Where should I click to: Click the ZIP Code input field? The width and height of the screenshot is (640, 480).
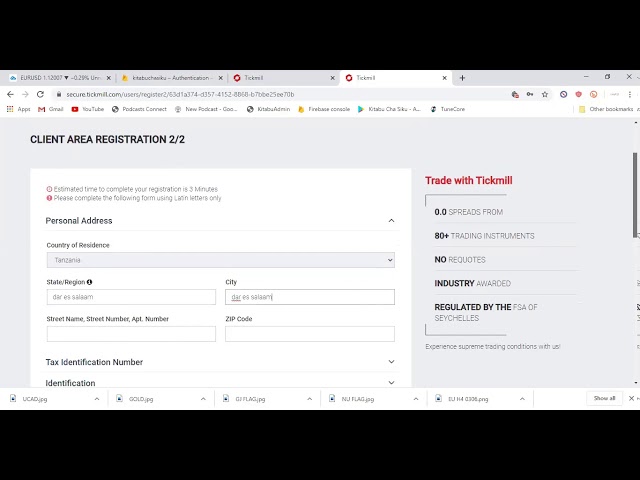pyautogui.click(x=310, y=334)
